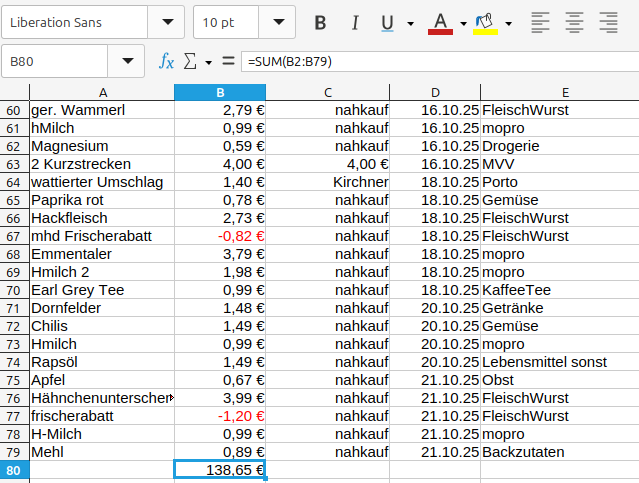Select the cell containing Hackfleisch

tap(101, 218)
